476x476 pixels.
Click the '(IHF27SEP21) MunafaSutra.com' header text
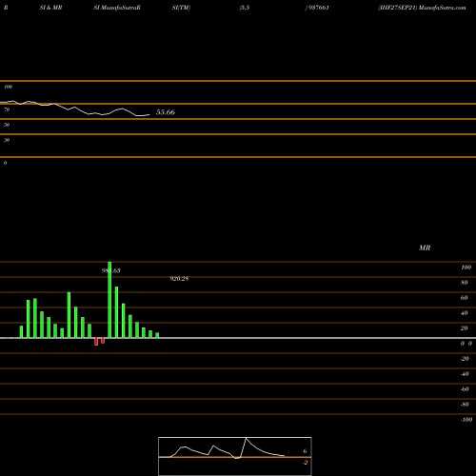tap(422, 8)
